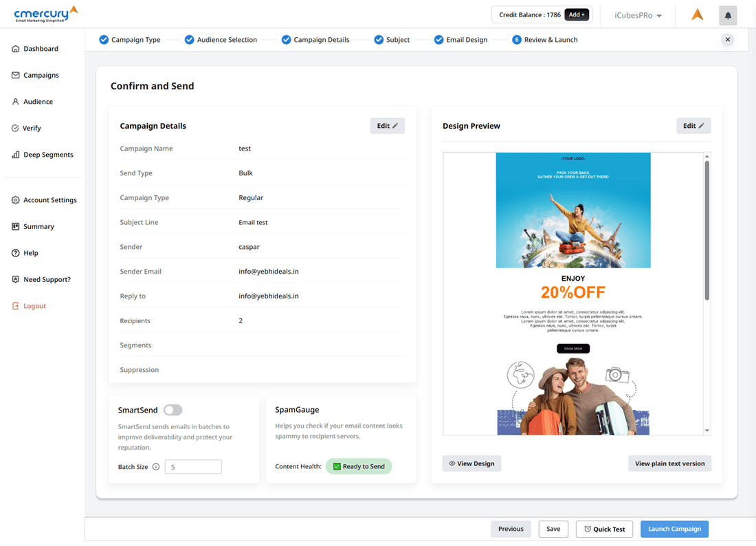Viewport: 756px width, 546px height.
Task: Open Account Settings
Action: [x=49, y=200]
